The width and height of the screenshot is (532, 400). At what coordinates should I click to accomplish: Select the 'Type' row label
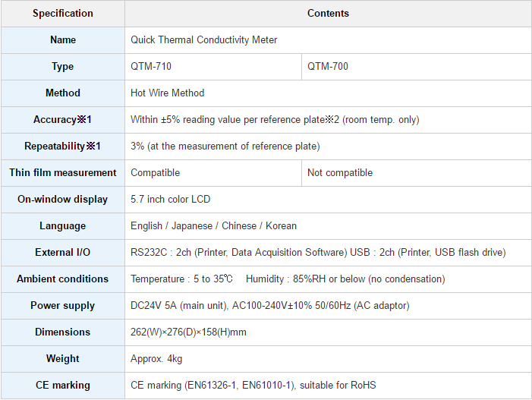pyautogui.click(x=63, y=67)
